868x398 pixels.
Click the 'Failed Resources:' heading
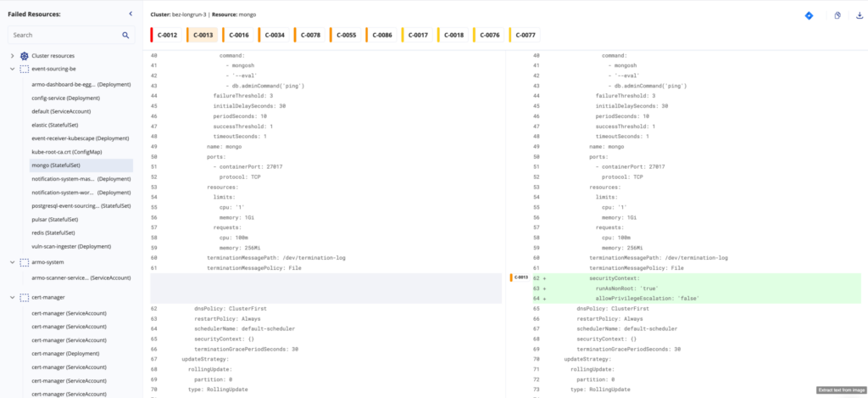click(34, 14)
